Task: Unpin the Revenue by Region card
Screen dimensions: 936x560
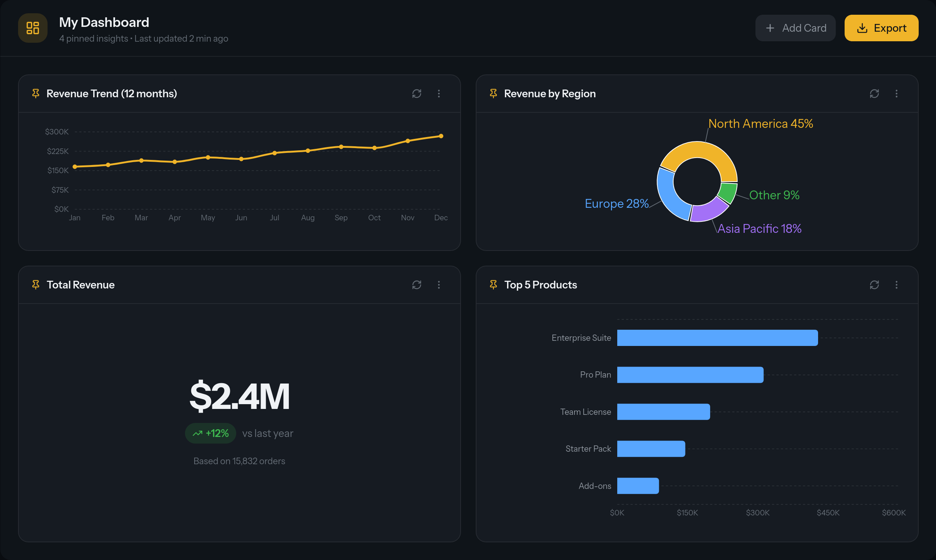Action: click(x=493, y=94)
